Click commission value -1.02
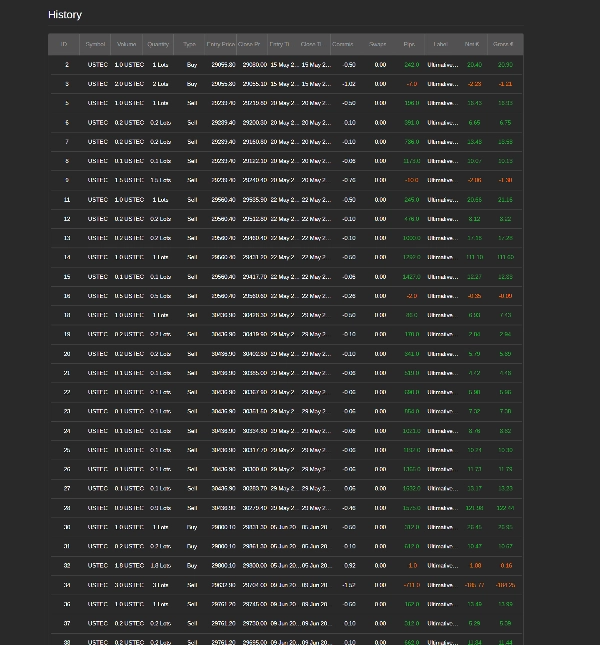Viewport: 600px width, 645px height. pos(349,84)
